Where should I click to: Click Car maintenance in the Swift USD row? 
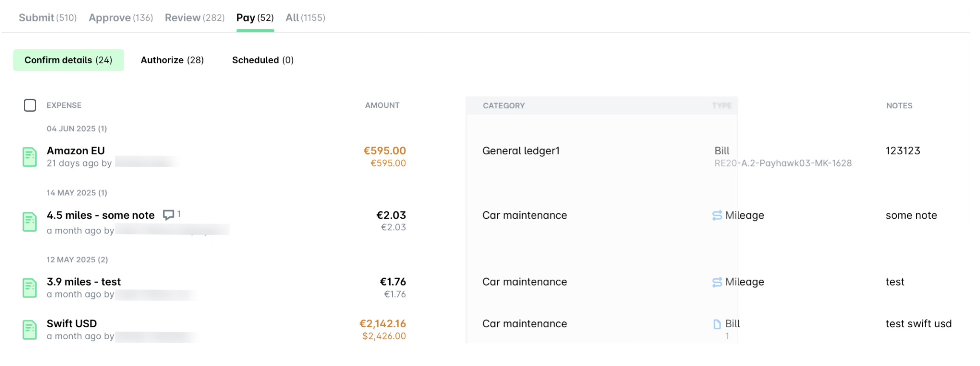[x=524, y=324]
